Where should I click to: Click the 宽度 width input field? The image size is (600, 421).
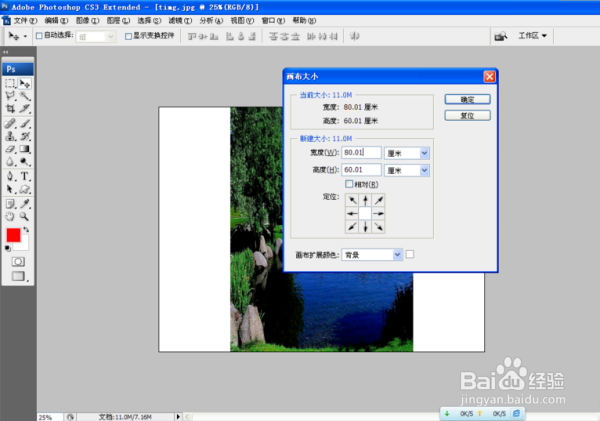[x=361, y=152]
